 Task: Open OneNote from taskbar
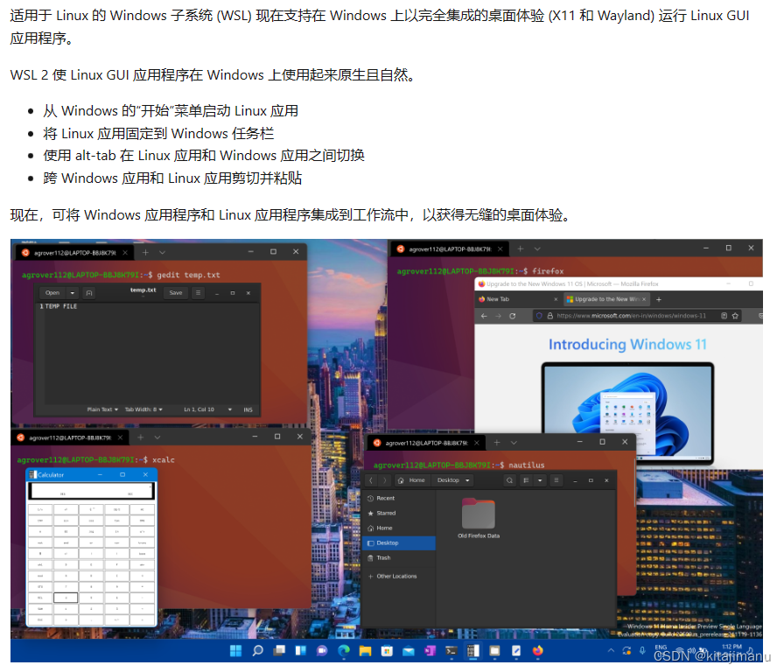point(430,650)
